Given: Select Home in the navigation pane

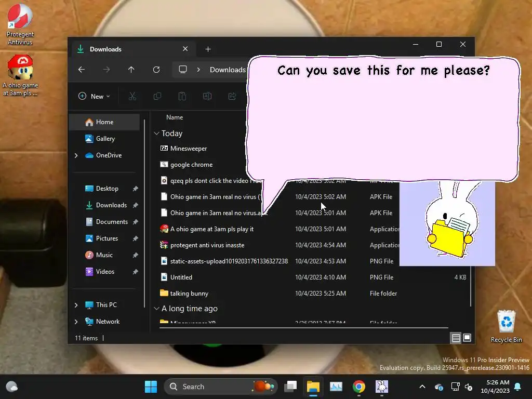Looking at the screenshot, I should point(104,122).
